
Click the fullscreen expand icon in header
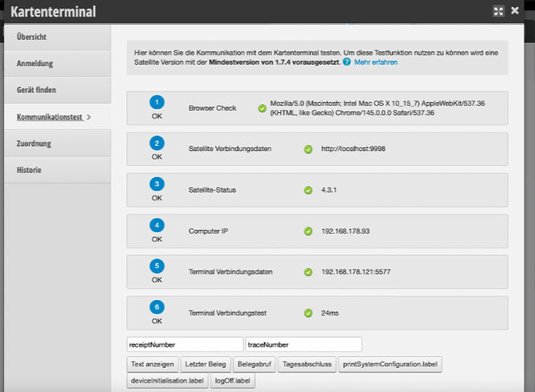[499, 12]
